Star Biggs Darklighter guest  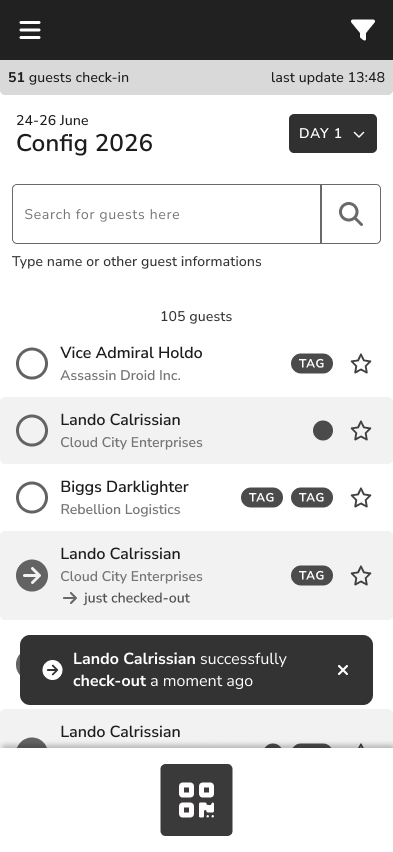click(x=361, y=498)
